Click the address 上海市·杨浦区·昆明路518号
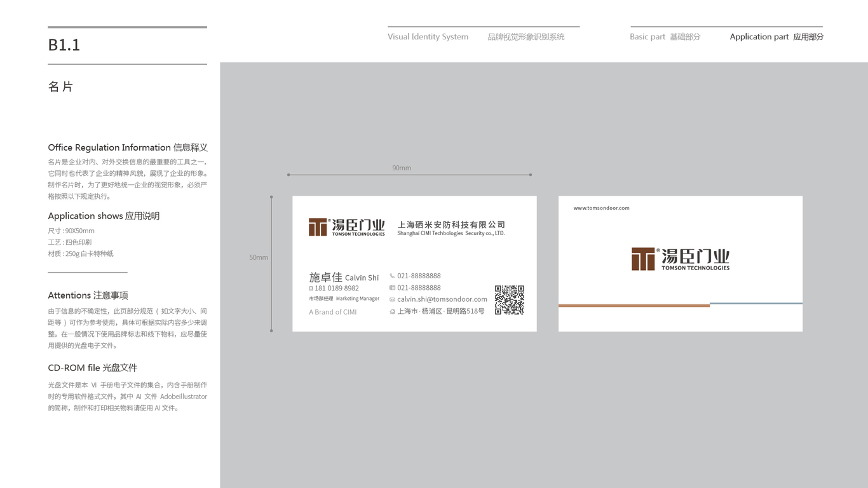 coord(441,311)
